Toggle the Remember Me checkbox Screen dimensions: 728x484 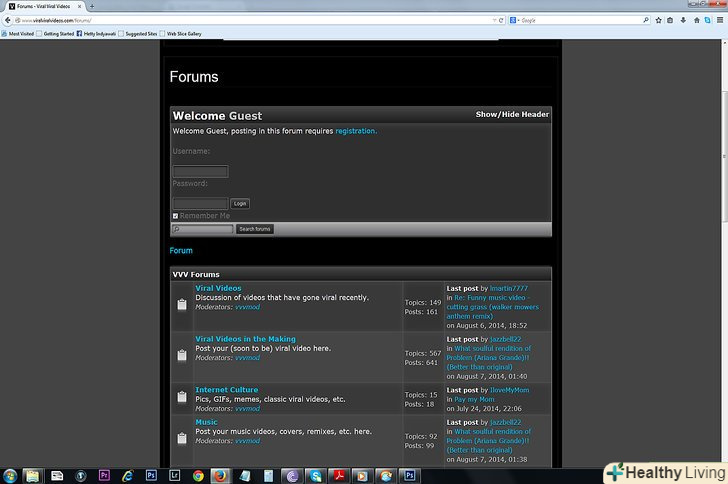tap(176, 216)
